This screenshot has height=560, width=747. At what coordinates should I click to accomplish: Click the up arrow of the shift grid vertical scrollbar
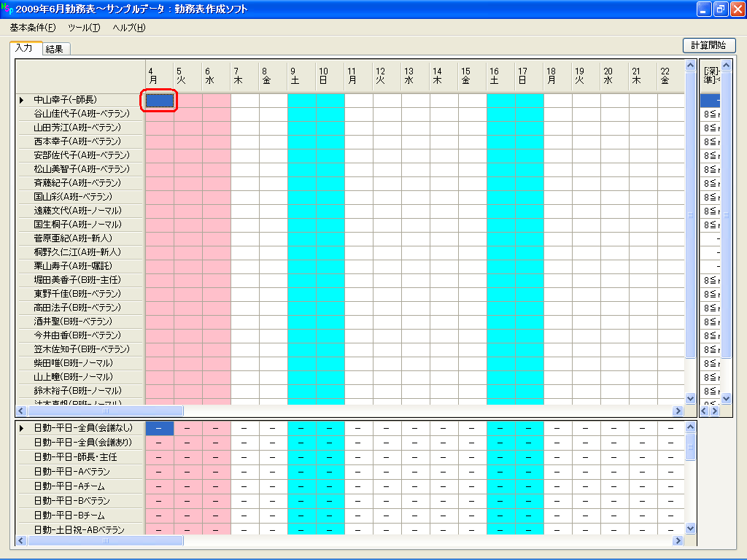690,427
